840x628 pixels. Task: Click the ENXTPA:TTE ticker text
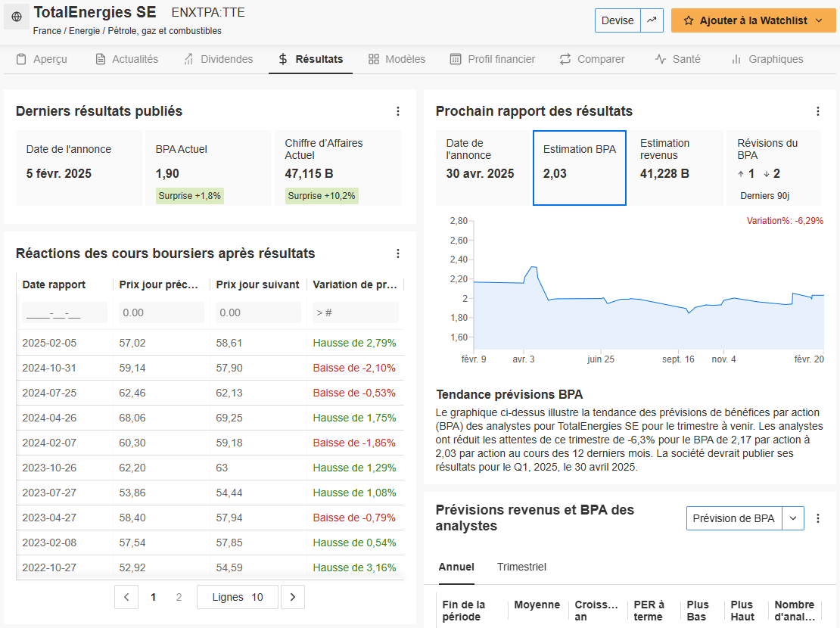[208, 12]
